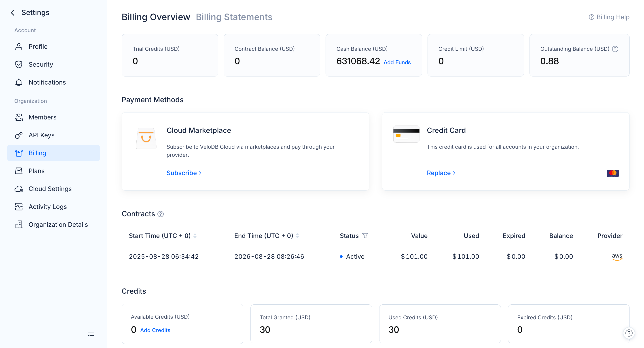
Task: Go back using the Settings back arrow
Action: point(13,13)
